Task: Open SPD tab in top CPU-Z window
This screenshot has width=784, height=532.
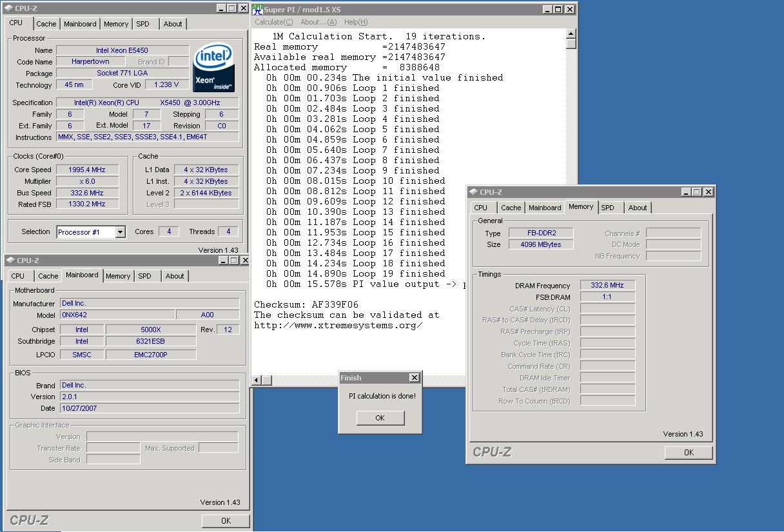Action: point(142,24)
